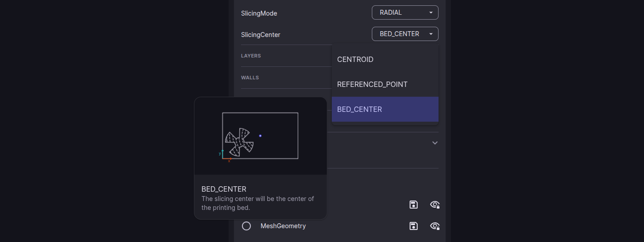Click the blue center dot in the preview

(260, 135)
